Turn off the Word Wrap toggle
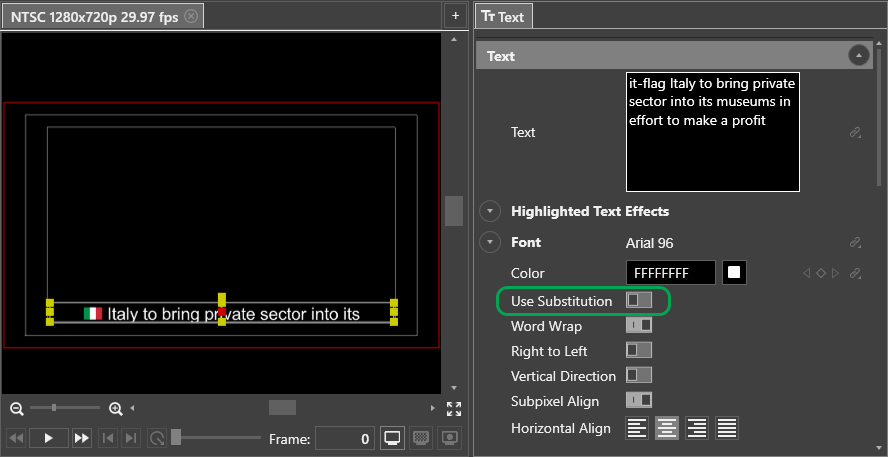 [x=638, y=325]
